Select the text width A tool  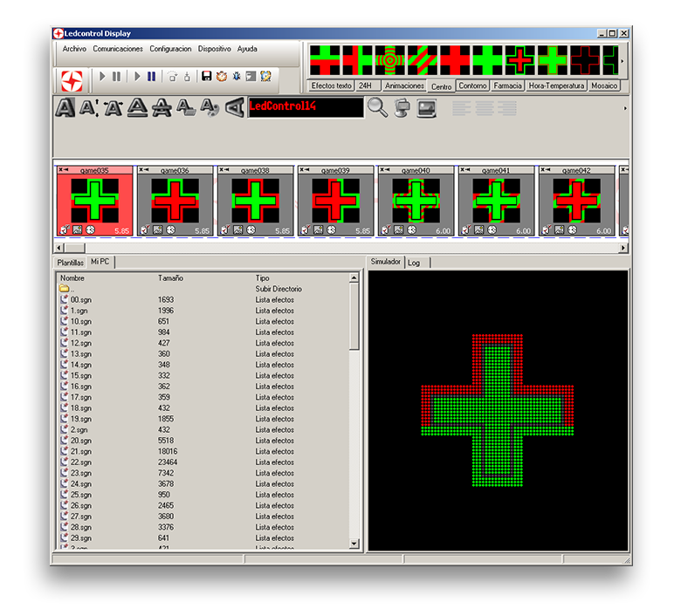tap(113, 107)
